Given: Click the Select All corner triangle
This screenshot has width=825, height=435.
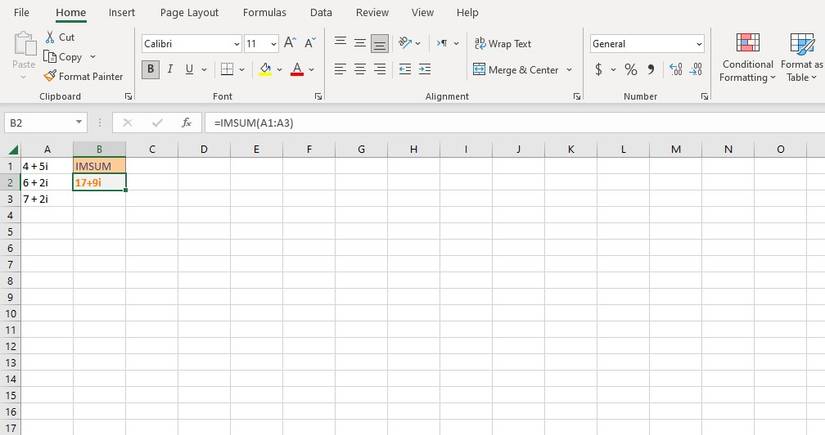Looking at the screenshot, I should [x=13, y=149].
